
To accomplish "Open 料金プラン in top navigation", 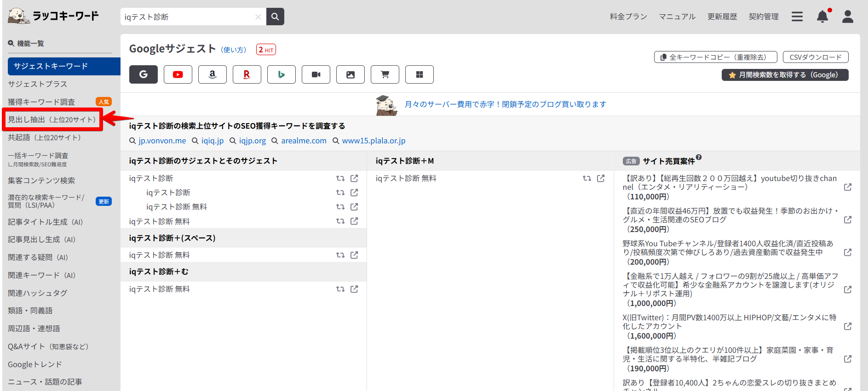I will (x=628, y=17).
